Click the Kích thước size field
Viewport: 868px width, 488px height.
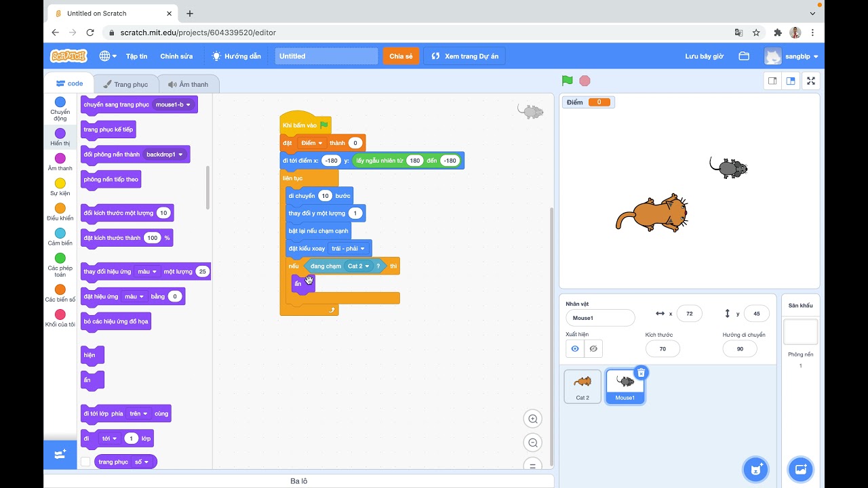663,348
